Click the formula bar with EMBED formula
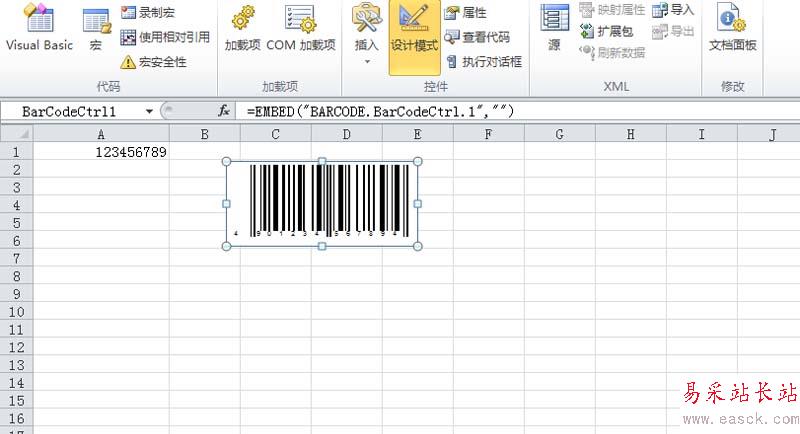800x434 pixels. click(517, 111)
